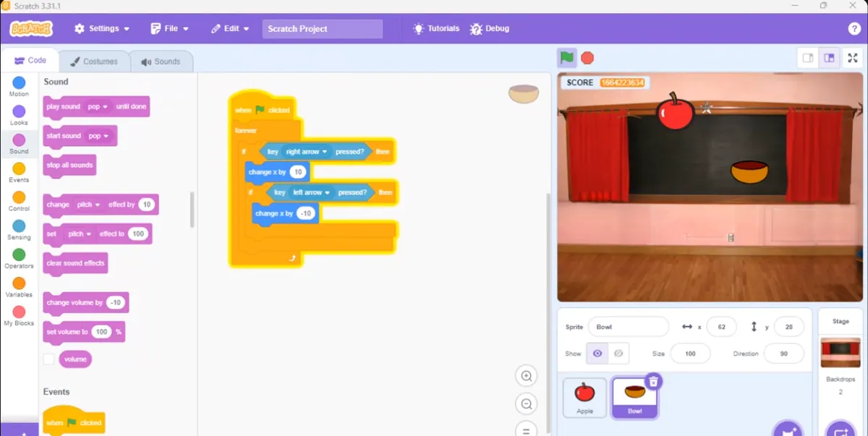
Task: Click the help question mark icon
Action: pyautogui.click(x=854, y=29)
